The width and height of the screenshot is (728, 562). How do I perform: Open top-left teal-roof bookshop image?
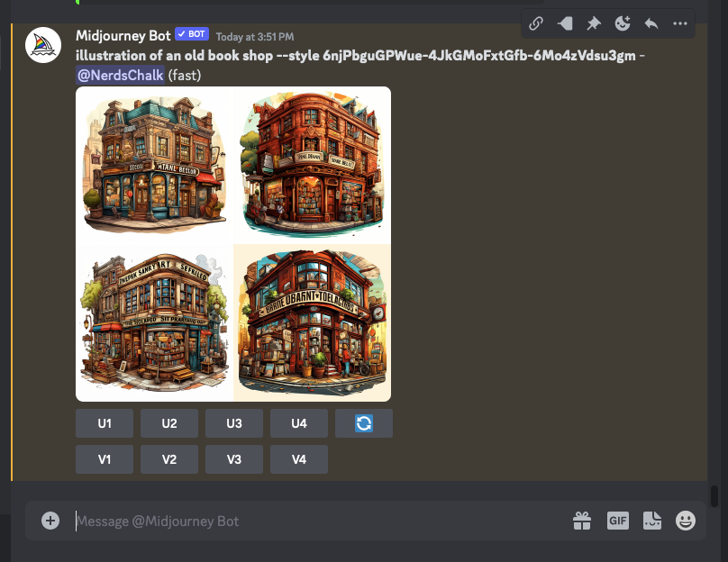155,165
